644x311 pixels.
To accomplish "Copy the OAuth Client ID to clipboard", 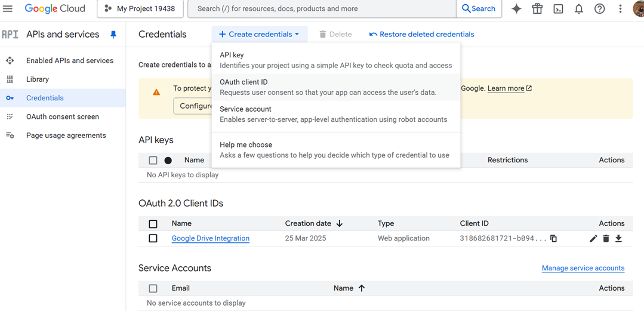I will [553, 239].
